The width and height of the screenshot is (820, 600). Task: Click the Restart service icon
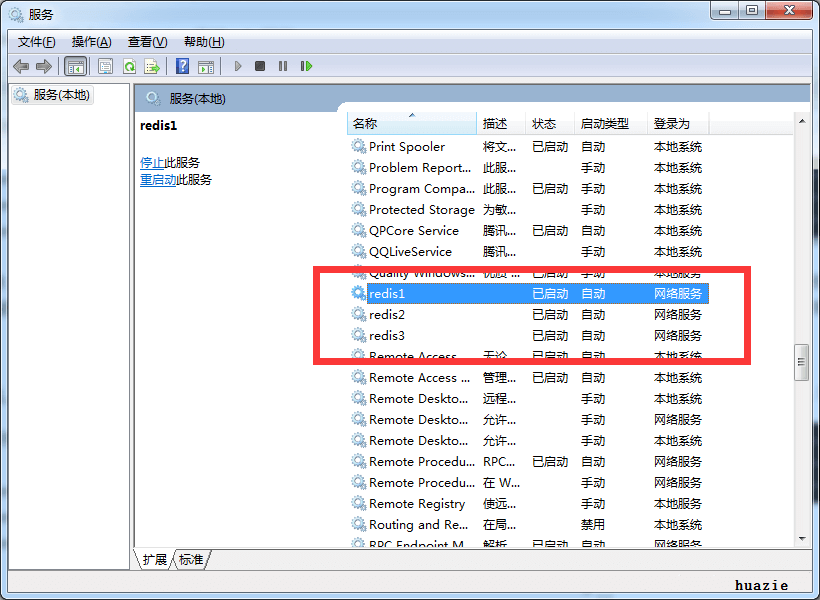pos(306,66)
